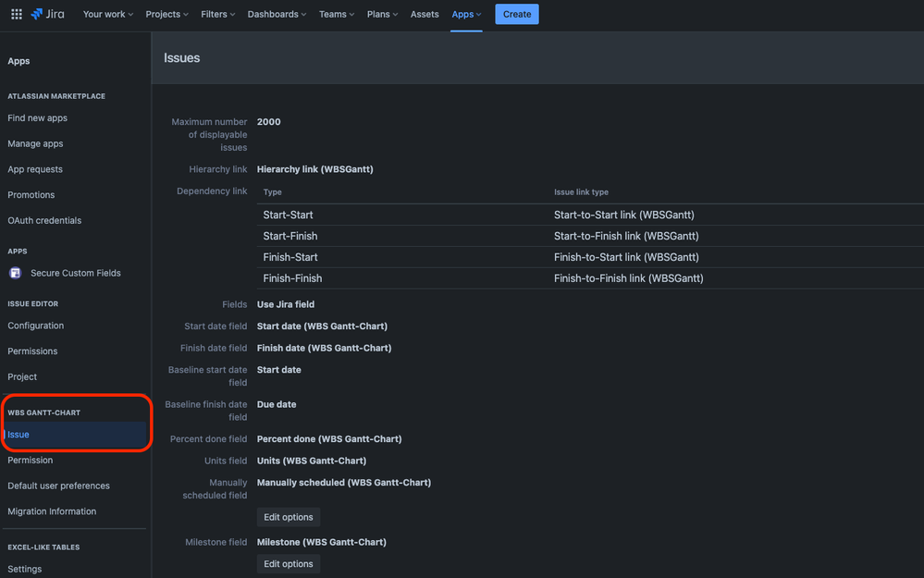Open Promotions in the sidebar
Image resolution: width=924 pixels, height=578 pixels.
click(x=31, y=195)
